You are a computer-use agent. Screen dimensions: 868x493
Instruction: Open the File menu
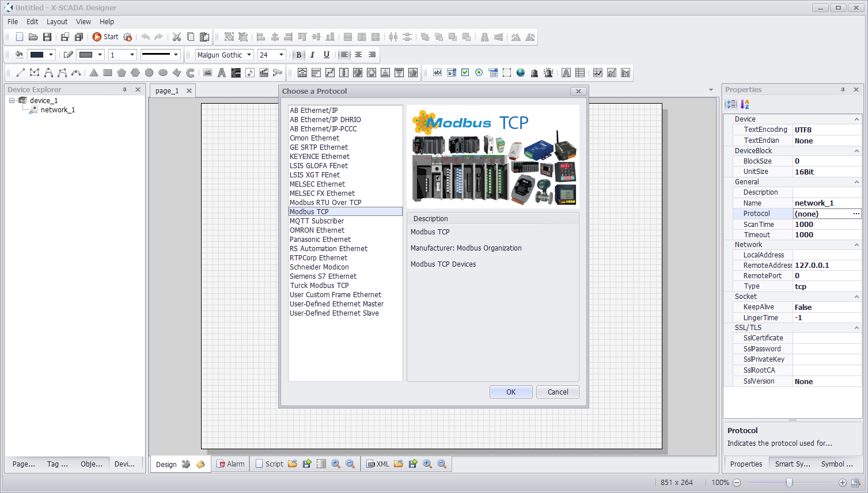13,21
